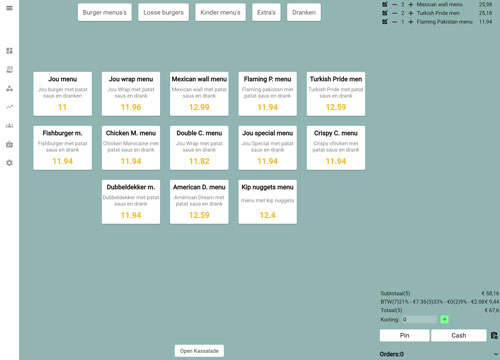Click the € 58,16 subtotal amount
This screenshot has width=500, height=360.
tap(490, 293)
